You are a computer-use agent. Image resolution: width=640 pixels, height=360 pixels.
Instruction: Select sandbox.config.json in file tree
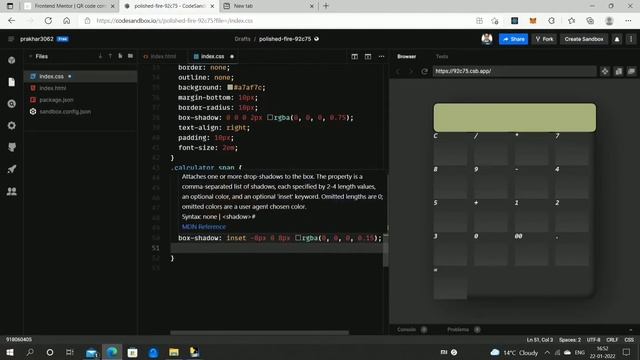[x=65, y=111]
